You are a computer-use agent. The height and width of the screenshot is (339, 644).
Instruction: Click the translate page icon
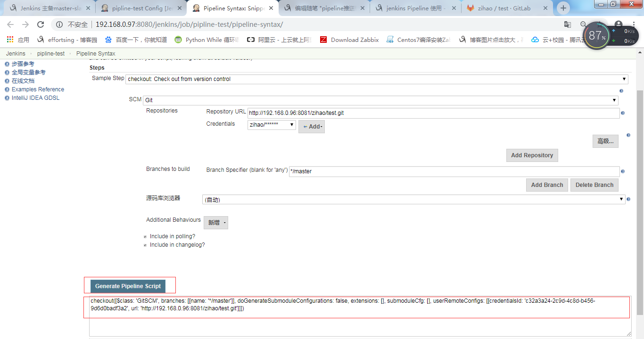tap(568, 24)
